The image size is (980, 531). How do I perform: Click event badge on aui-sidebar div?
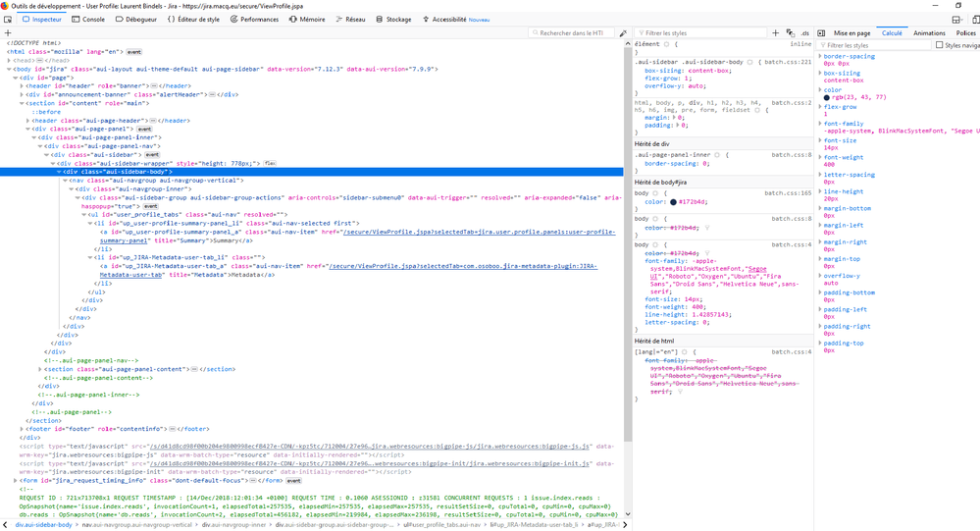tap(152, 154)
